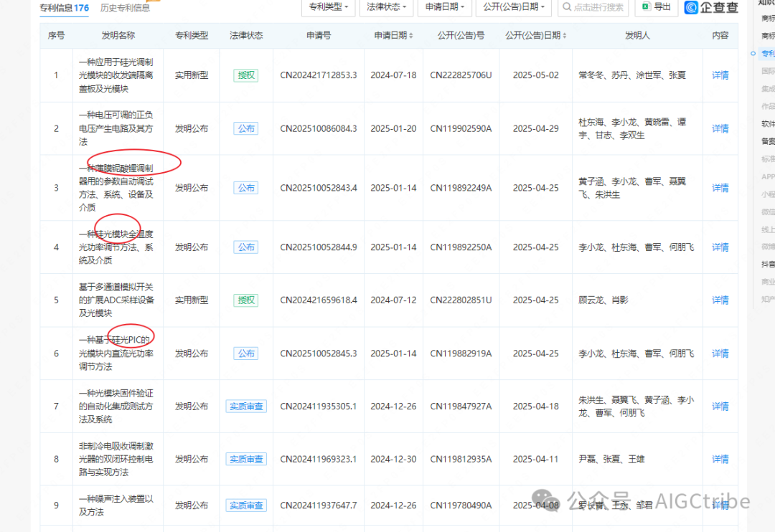Viewport: 775px width, 532px height.
Task: Click the magnifier icon in search box
Action: click(x=567, y=7)
